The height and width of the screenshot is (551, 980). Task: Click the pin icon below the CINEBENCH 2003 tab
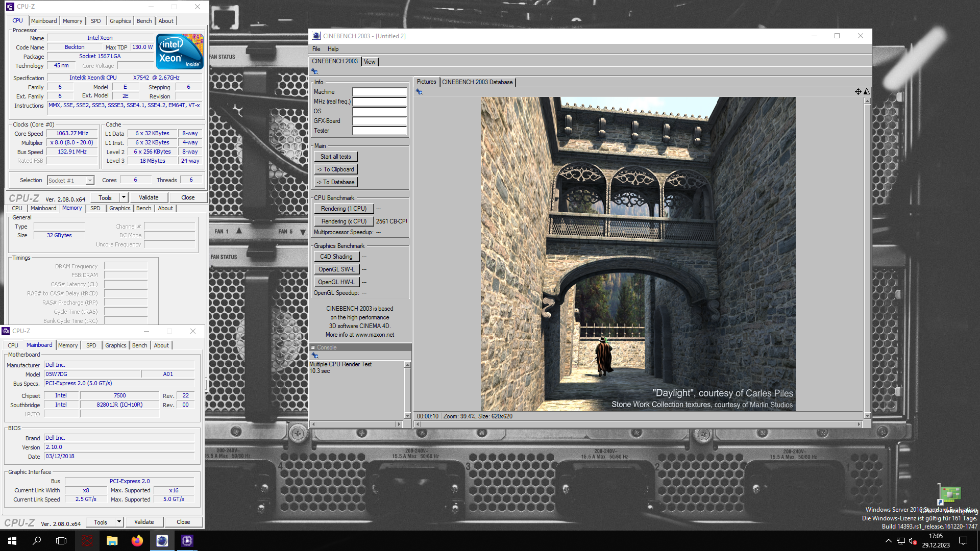(x=314, y=71)
